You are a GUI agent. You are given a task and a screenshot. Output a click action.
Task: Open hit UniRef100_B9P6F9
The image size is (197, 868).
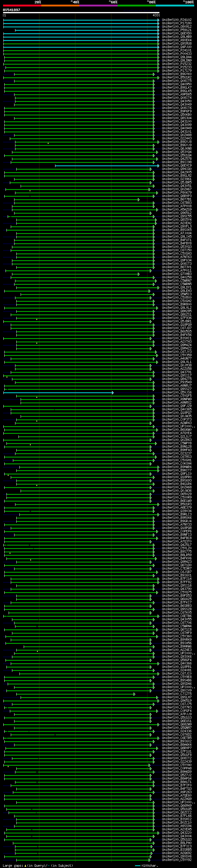pyautogui.click(x=177, y=111)
